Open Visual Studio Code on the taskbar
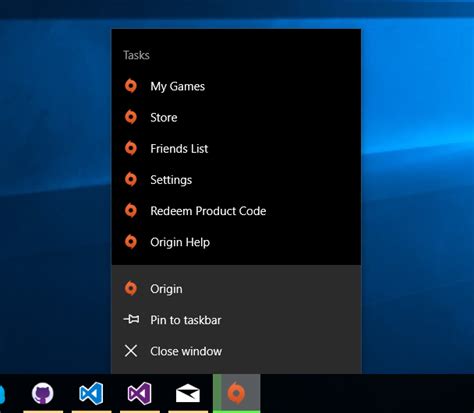The height and width of the screenshot is (413, 474). pyautogui.click(x=91, y=393)
